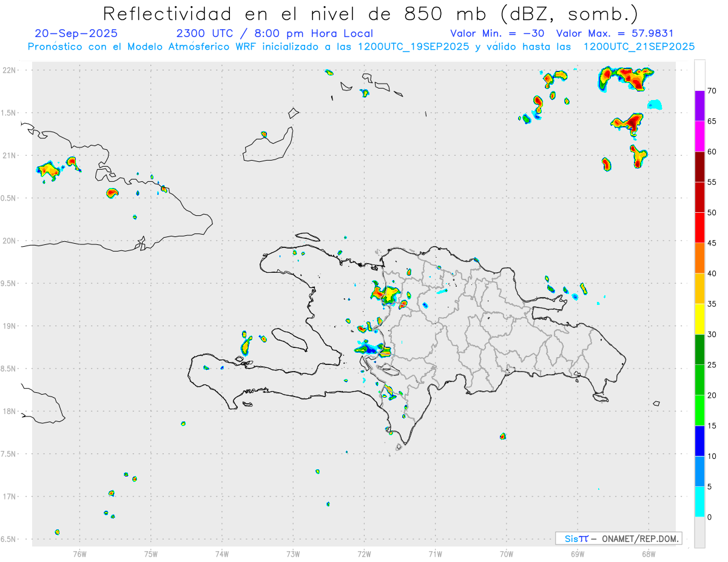Viewport: 728px width, 562px height.
Task: Click Gonâve Island in the gulf west of Haiti
Action: pyautogui.click(x=289, y=339)
